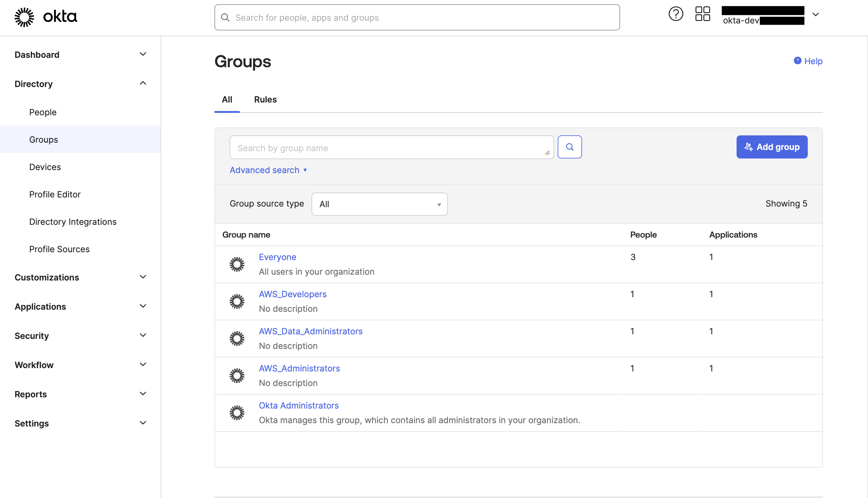Click the Group name column header

coord(246,235)
